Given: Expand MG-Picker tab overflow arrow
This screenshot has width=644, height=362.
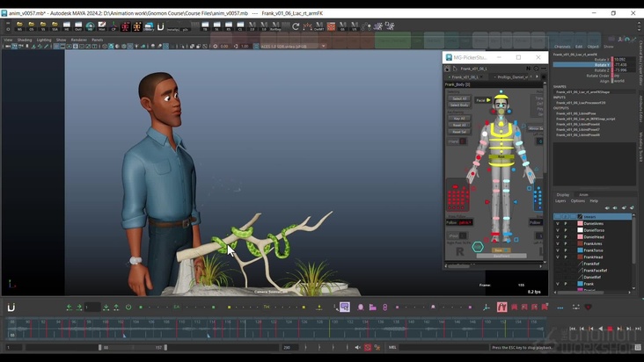Looking at the screenshot, I should tap(537, 76).
